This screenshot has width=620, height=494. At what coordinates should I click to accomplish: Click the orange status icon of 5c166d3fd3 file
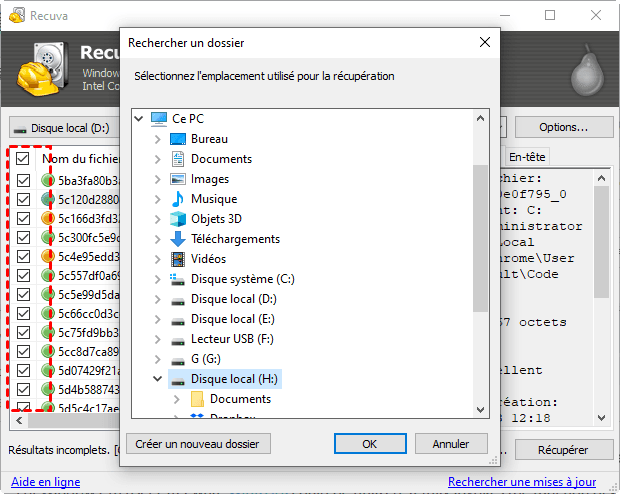point(48,218)
